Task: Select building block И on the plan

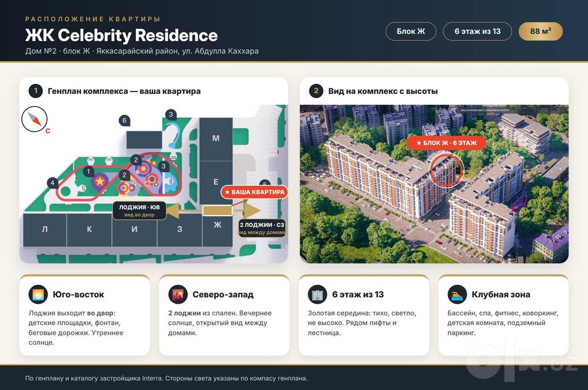Action: pyautogui.click(x=134, y=230)
